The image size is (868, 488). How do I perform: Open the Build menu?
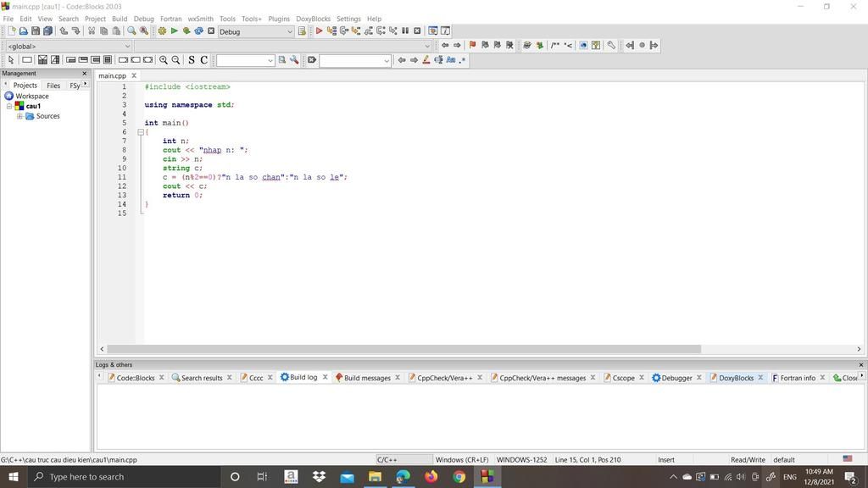(120, 19)
